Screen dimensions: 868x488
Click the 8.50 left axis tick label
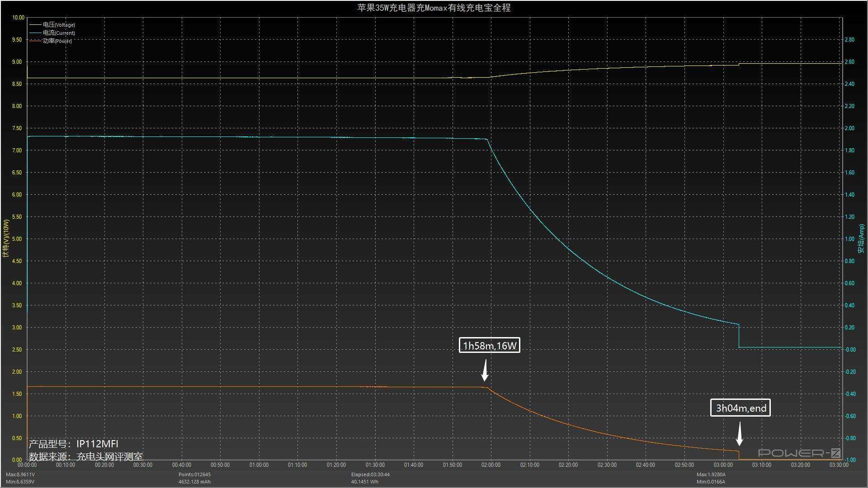pyautogui.click(x=17, y=84)
